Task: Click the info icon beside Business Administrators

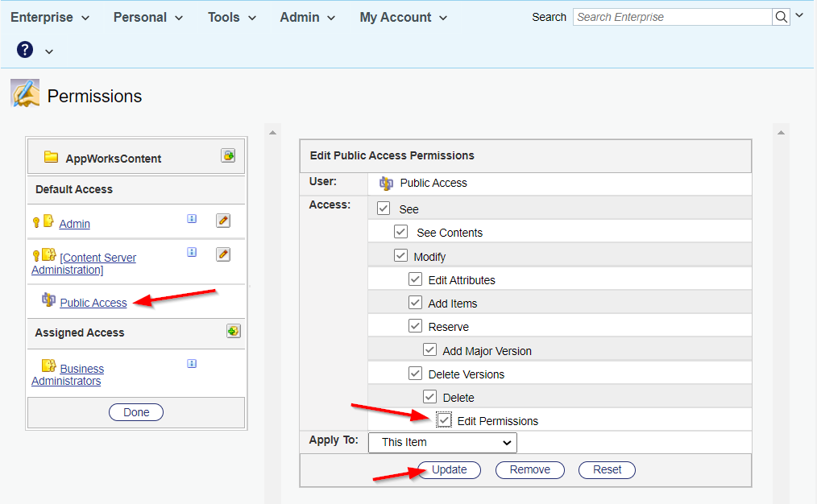Action: [x=192, y=363]
